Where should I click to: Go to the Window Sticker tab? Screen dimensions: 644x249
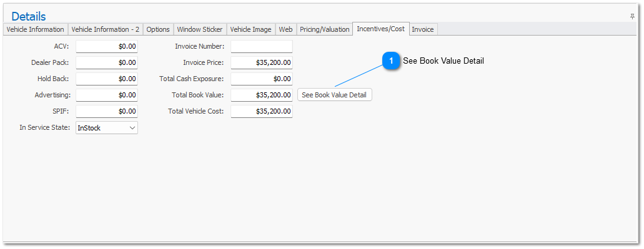[200, 29]
